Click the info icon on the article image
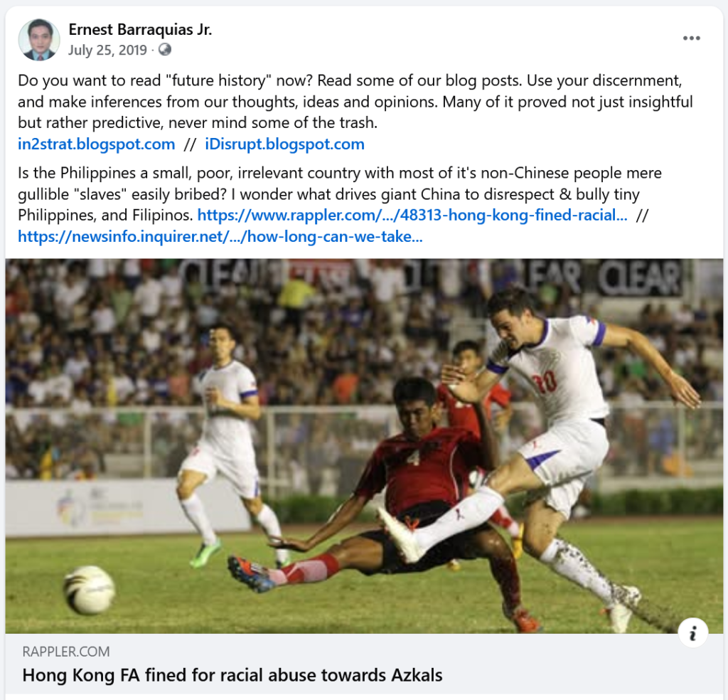The height and width of the screenshot is (700, 728). point(692,632)
